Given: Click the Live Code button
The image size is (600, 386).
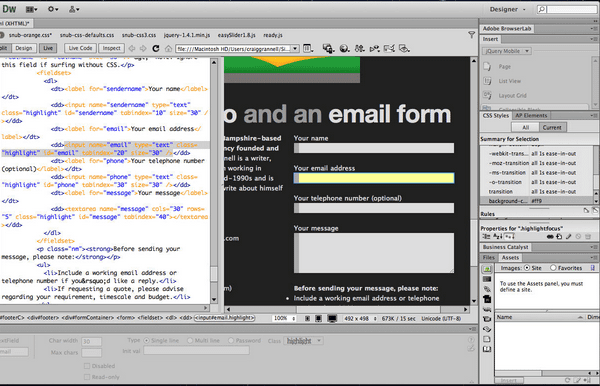Looking at the screenshot, I should 80,48.
